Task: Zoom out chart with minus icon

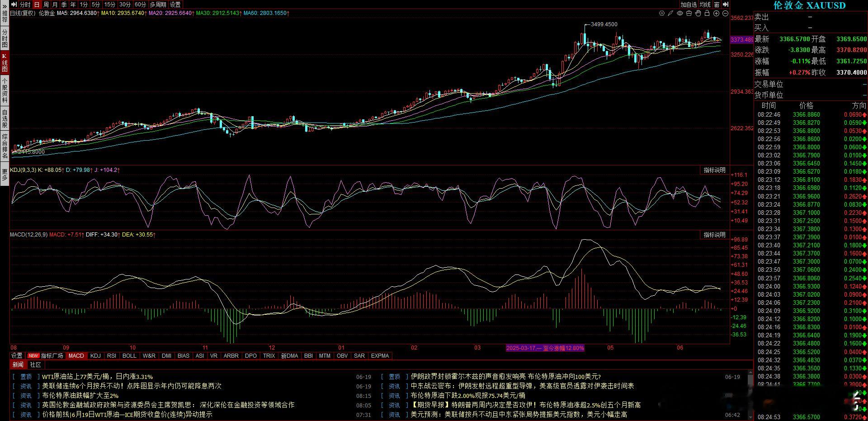Action: 725,14
